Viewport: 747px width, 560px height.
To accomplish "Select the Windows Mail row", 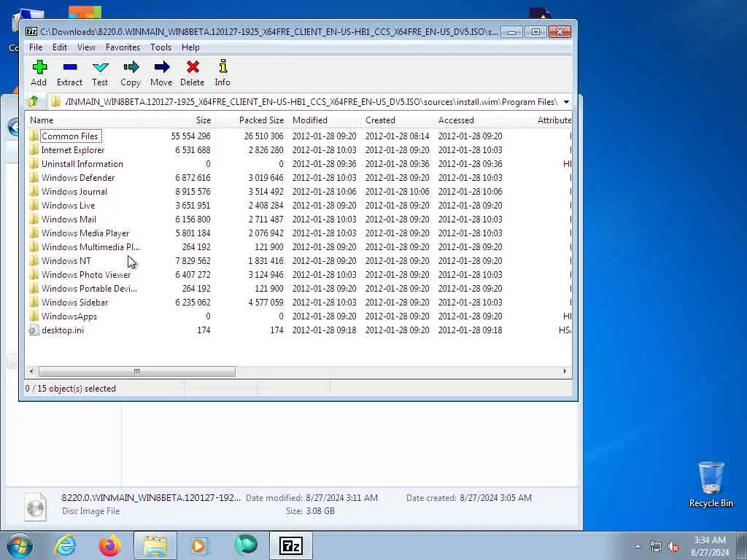I will tap(298, 219).
